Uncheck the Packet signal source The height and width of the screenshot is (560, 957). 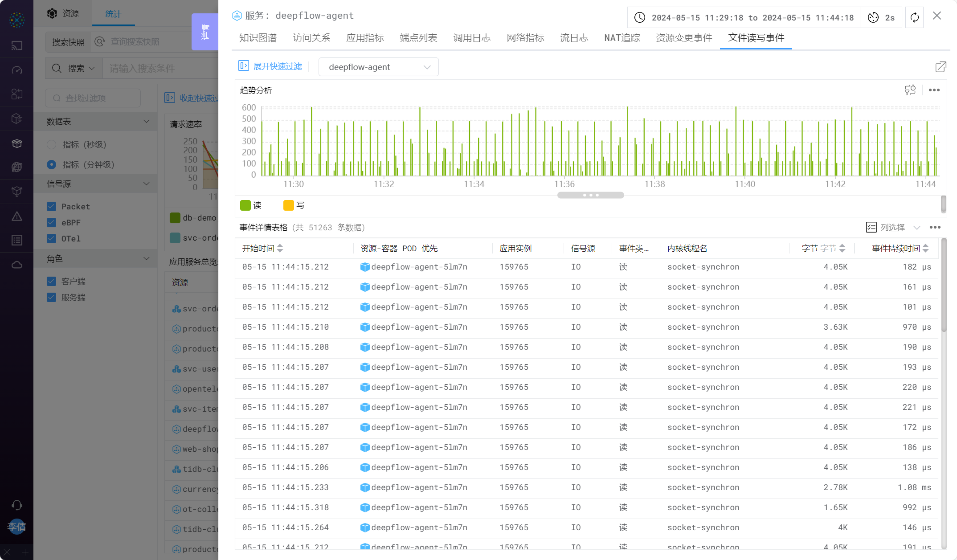click(51, 207)
